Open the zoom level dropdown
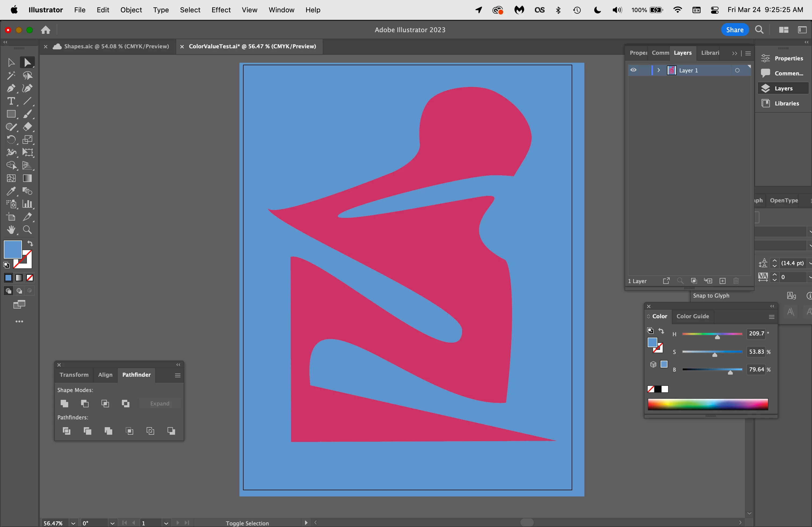Viewport: 812px width, 527px height. click(x=73, y=523)
